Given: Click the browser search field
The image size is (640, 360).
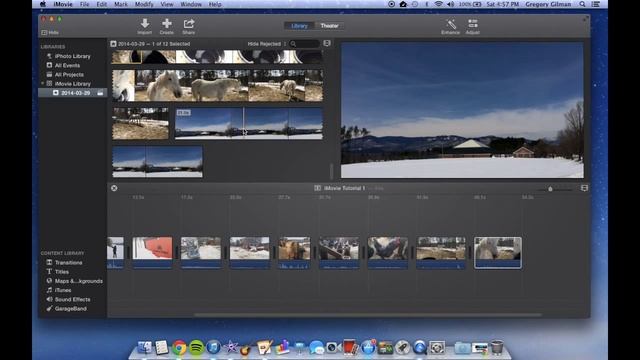Looking at the screenshot, I should [304, 44].
